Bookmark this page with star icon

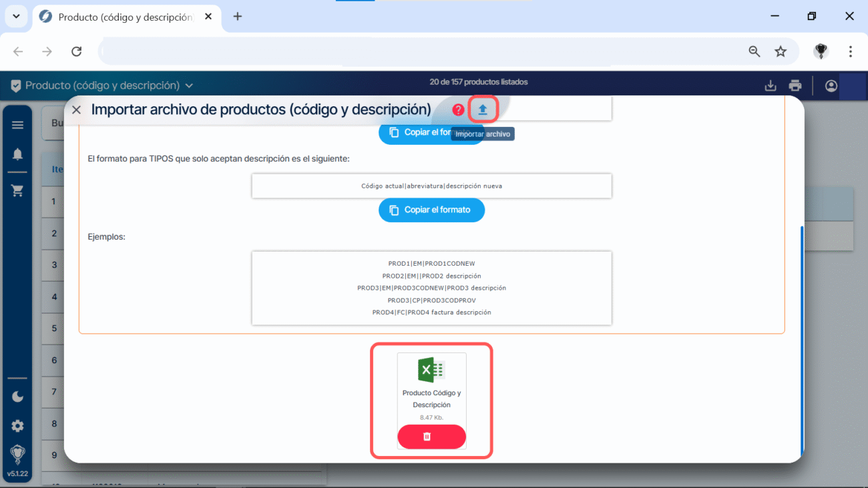coord(781,51)
